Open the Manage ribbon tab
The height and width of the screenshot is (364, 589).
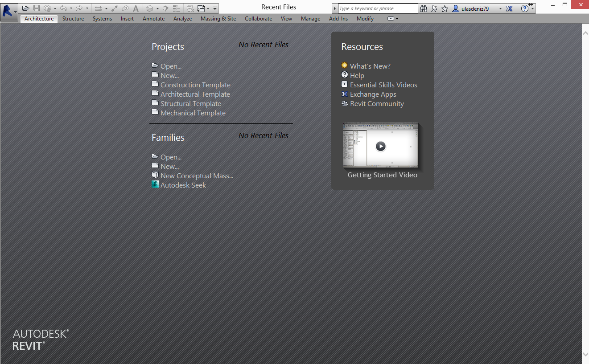pos(311,19)
